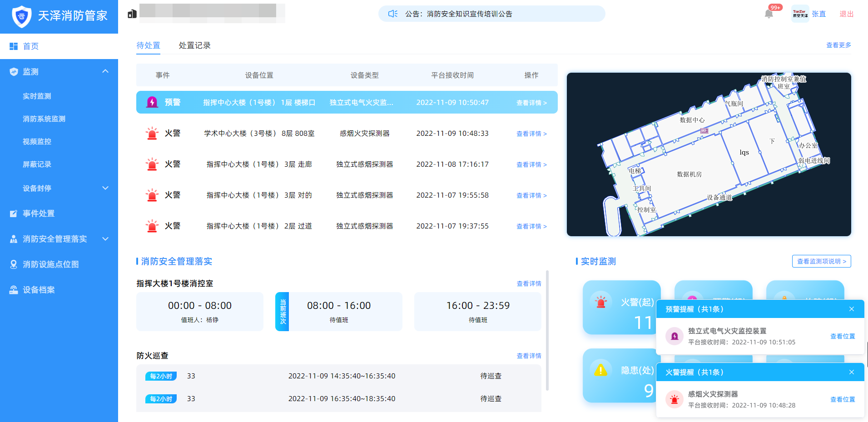Switch to the 处置记录 tab
The height and width of the screenshot is (422, 868).
(194, 45)
